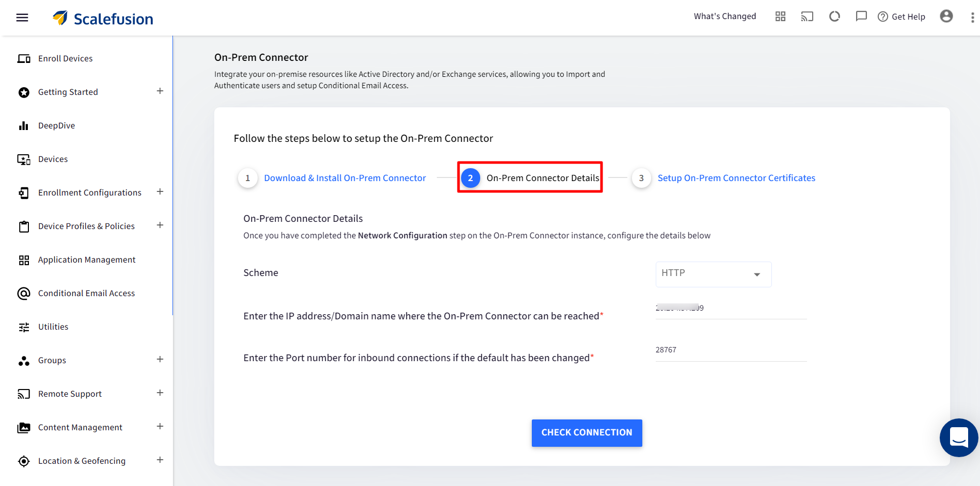Click step 1 number circle
This screenshot has height=486, width=980.
click(x=248, y=178)
